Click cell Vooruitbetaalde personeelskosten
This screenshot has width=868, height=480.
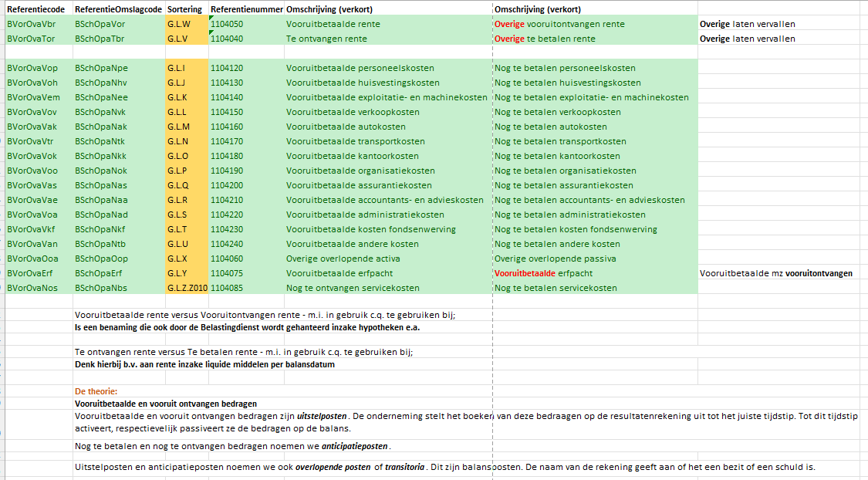pyautogui.click(x=388, y=68)
